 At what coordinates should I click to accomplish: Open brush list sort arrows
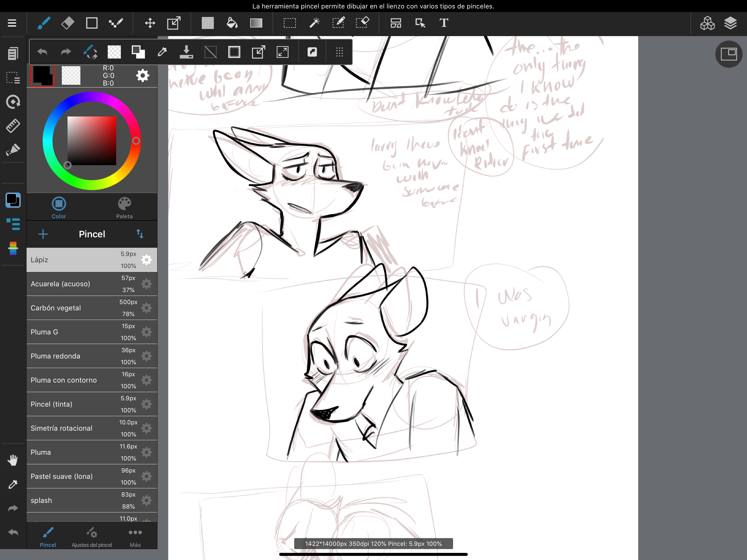pos(140,234)
